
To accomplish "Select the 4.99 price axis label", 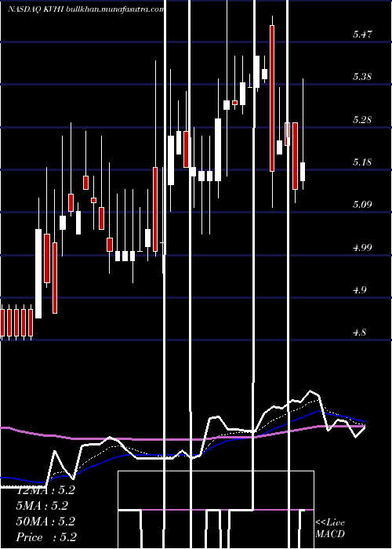I will point(362,248).
